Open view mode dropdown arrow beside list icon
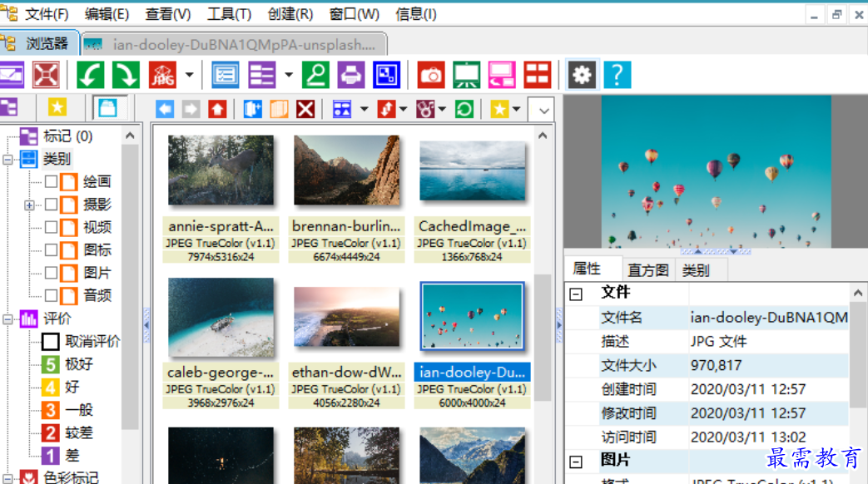 (289, 75)
